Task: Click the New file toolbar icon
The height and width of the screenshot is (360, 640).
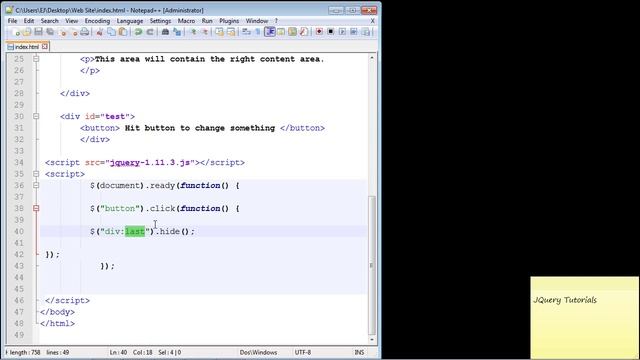Action: coord(16,32)
